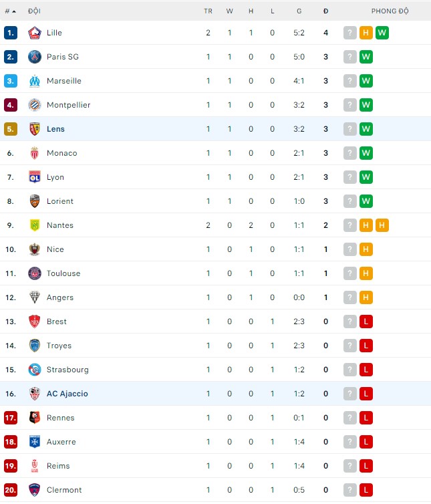The width and height of the screenshot is (431, 504).
Task: Click the Rennes club logo
Action: coord(35,418)
